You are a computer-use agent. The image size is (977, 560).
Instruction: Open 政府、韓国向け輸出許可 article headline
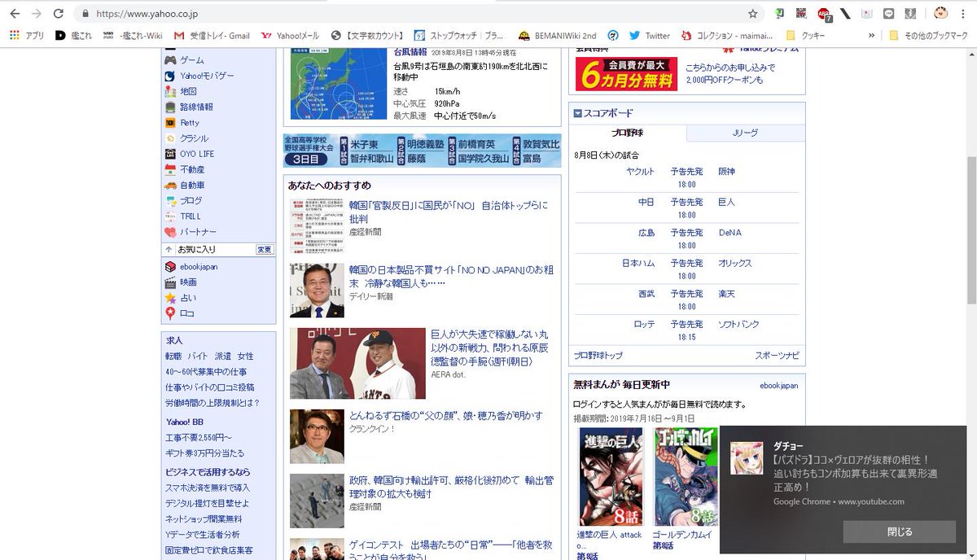click(x=451, y=487)
